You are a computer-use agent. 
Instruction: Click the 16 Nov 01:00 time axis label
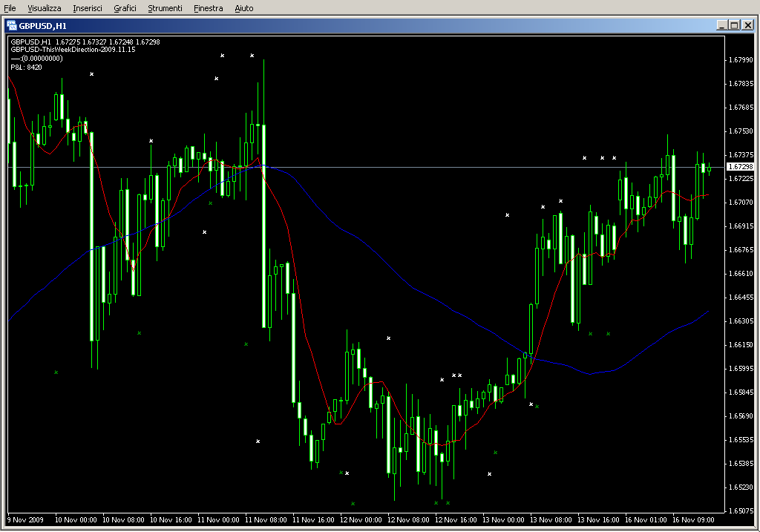click(x=646, y=520)
